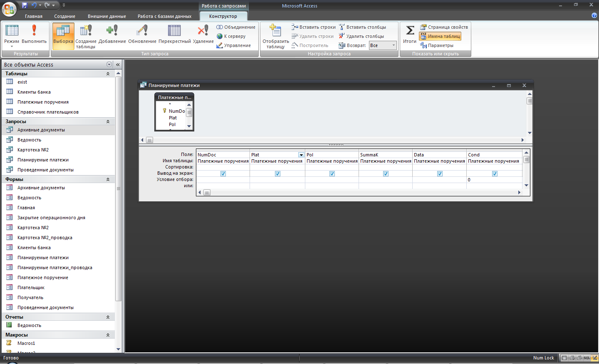Collapse Таблицы group in navigation pane

tap(108, 74)
